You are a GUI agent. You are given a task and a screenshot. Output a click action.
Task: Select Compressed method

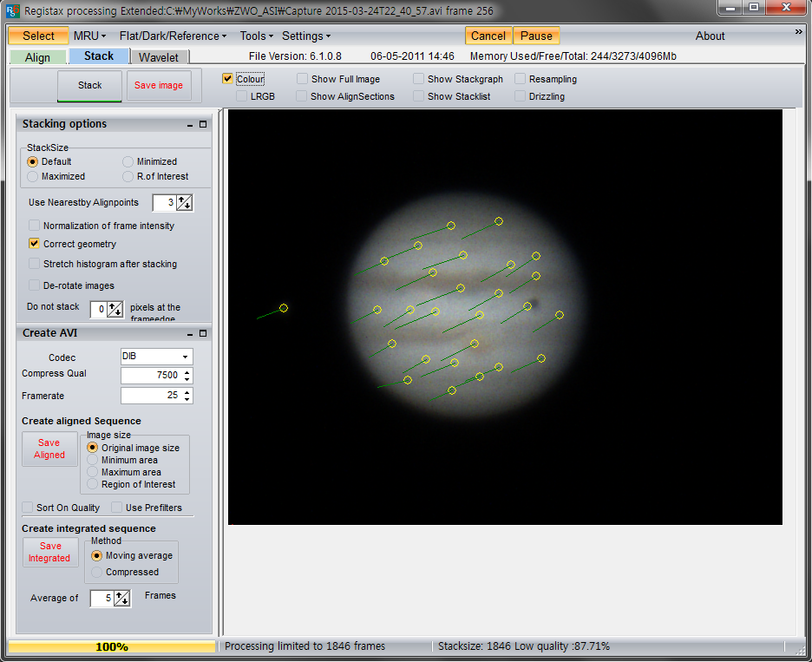click(x=97, y=573)
